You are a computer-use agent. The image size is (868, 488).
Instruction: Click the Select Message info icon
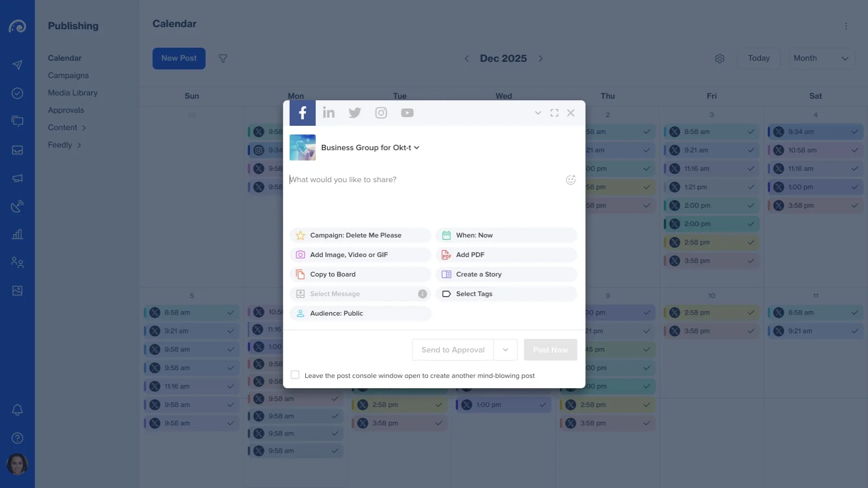[x=423, y=294]
